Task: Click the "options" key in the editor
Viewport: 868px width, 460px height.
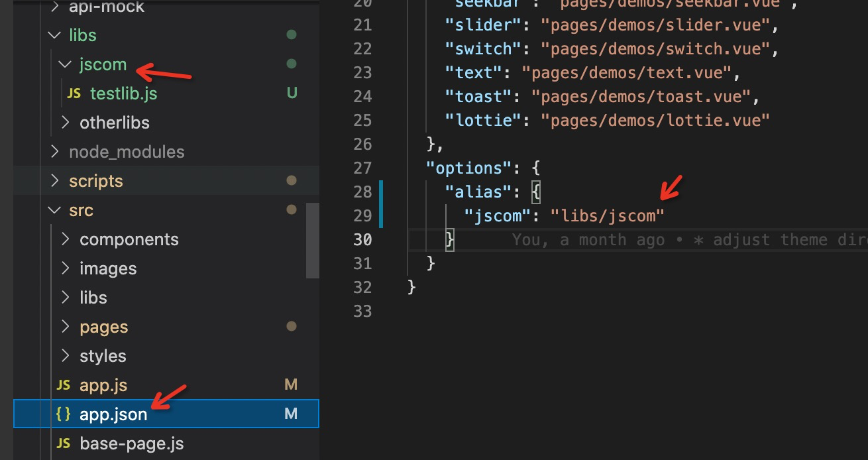Action: pos(469,168)
